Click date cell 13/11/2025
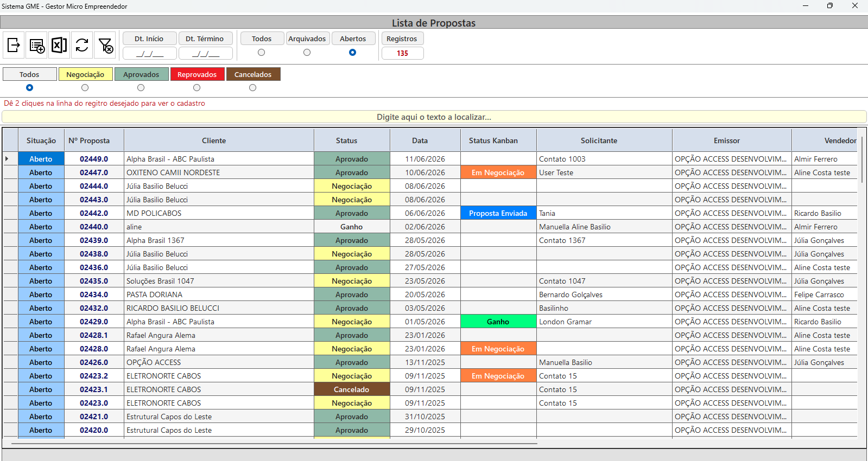Image resolution: width=868 pixels, height=461 pixels. 425,362
